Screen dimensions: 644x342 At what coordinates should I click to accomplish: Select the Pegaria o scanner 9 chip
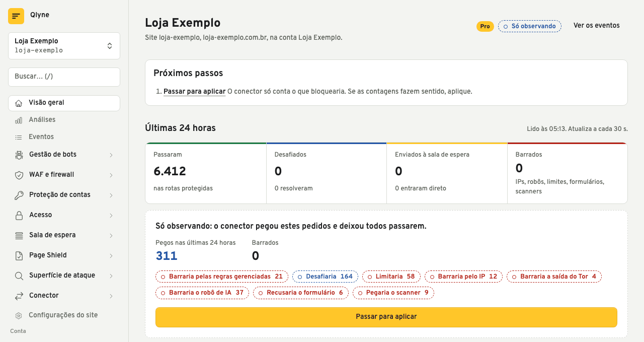coord(393,293)
